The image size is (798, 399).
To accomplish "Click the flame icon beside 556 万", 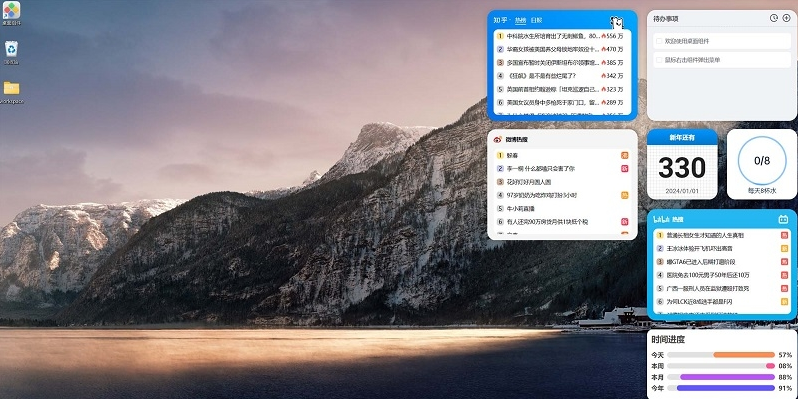I will coord(604,36).
